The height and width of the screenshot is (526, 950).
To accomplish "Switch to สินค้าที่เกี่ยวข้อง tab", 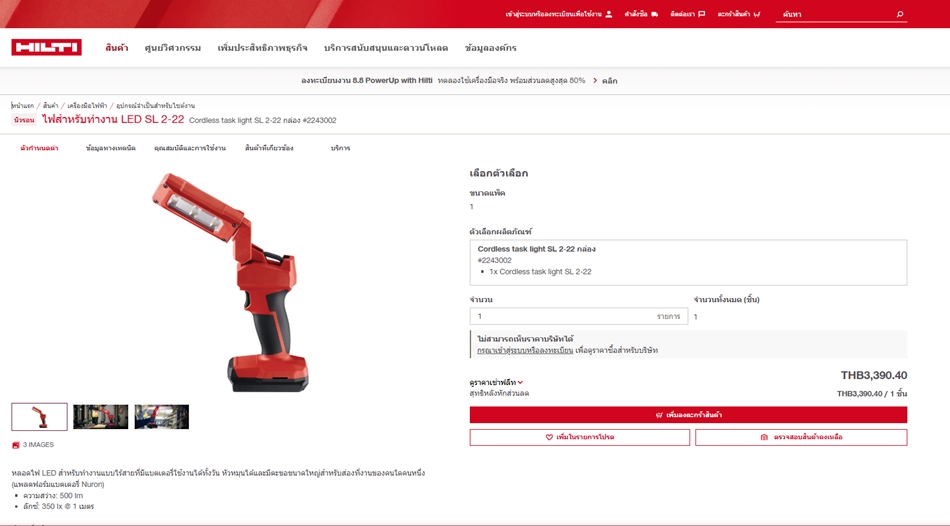I will click(x=269, y=148).
